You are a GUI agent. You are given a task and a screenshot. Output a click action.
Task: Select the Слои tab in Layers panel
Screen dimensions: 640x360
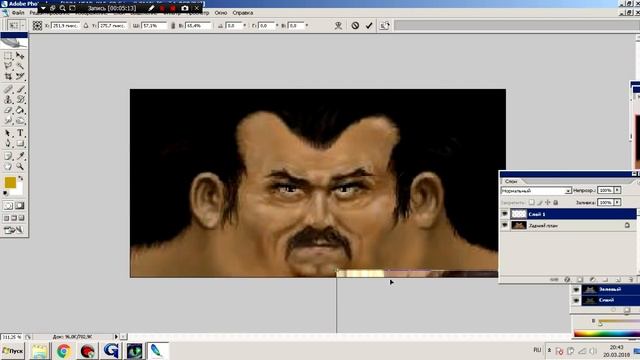click(x=511, y=181)
